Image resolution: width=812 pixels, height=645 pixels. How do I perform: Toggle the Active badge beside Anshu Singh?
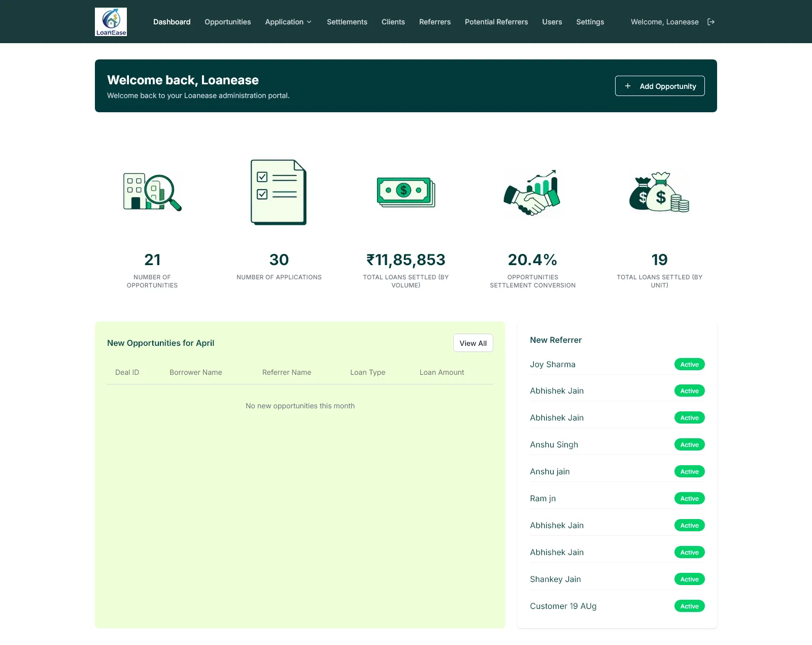689,444
